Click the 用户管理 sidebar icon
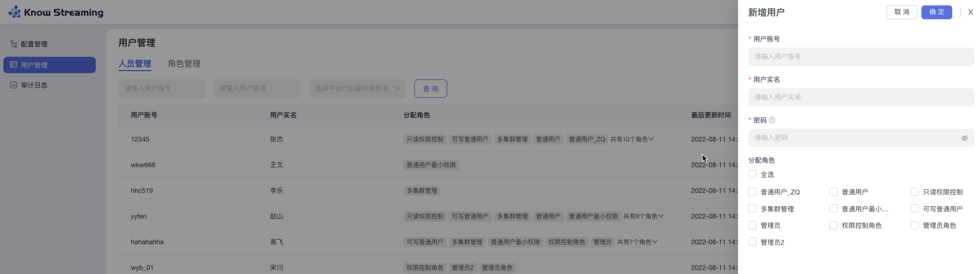 (x=14, y=65)
